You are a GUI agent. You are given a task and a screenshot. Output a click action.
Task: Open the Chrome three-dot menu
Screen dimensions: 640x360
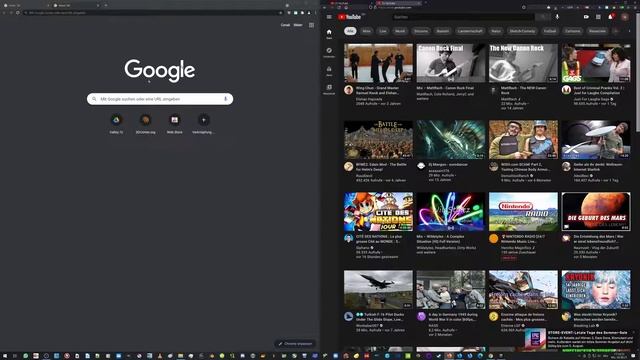315,13
